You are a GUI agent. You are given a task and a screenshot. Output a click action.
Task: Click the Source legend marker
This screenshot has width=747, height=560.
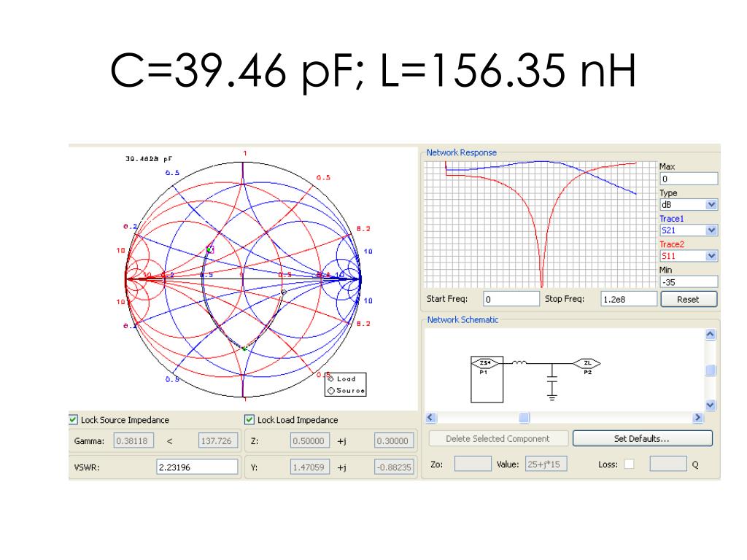tap(330, 391)
